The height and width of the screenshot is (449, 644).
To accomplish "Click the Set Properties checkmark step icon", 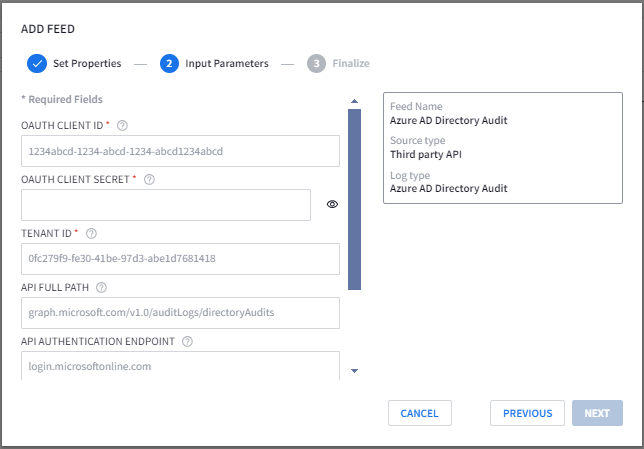I will (37, 63).
